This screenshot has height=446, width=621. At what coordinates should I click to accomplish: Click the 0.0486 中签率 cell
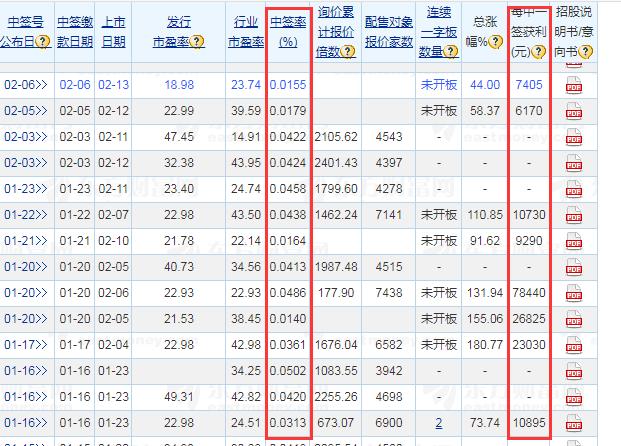(x=288, y=293)
